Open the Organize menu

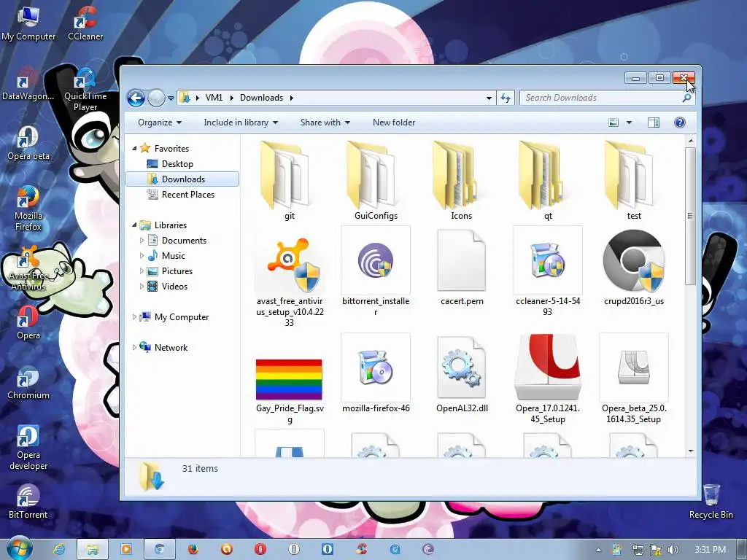(x=160, y=122)
